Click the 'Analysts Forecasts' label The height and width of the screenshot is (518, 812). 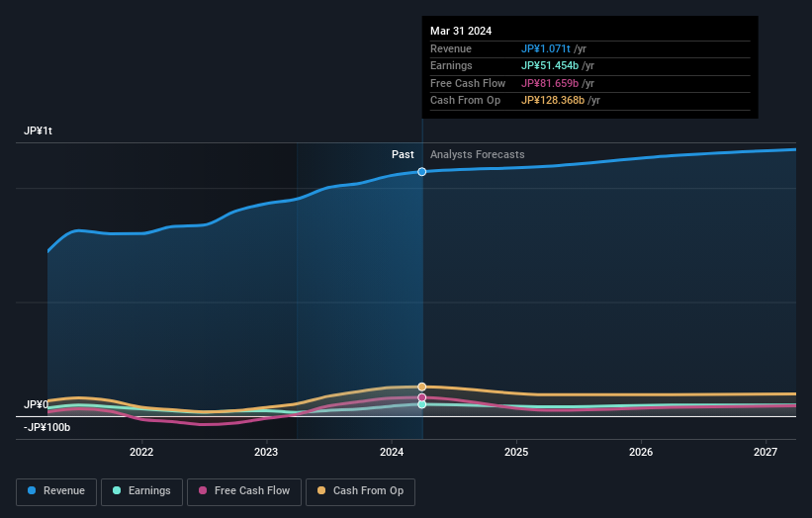pyautogui.click(x=478, y=154)
